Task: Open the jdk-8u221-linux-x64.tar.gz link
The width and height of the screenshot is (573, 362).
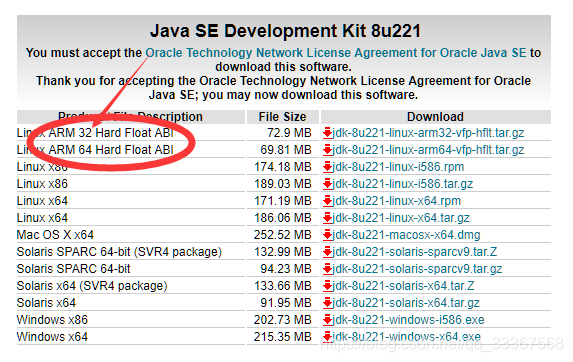Action: 401,218
